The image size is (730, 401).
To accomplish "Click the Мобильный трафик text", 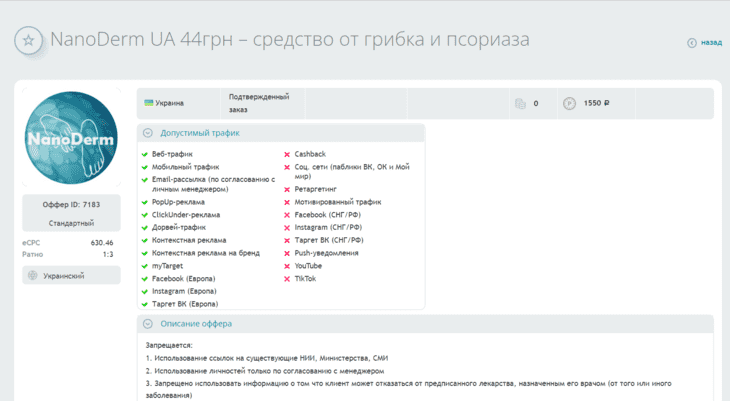I will [185, 167].
